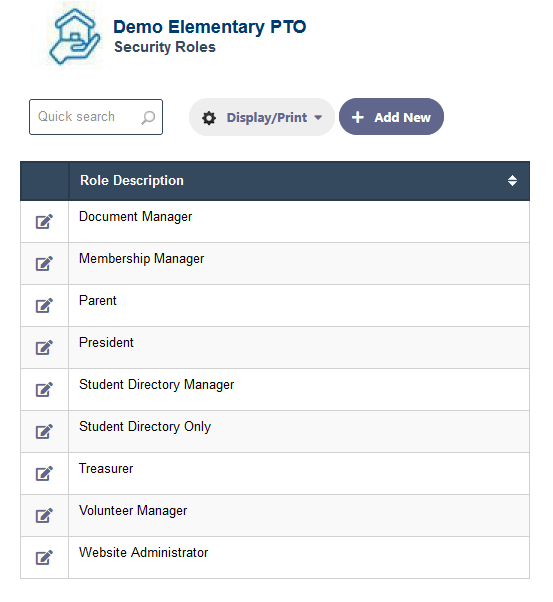The image size is (553, 602).
Task: Edit the Document Manager role
Action: [x=44, y=222]
